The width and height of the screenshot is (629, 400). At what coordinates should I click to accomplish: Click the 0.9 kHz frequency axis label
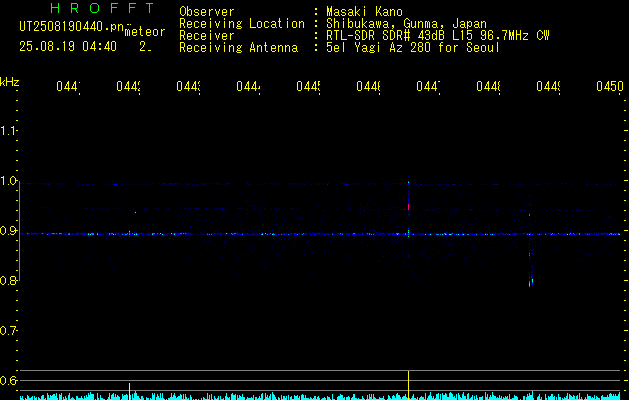click(x=8, y=231)
